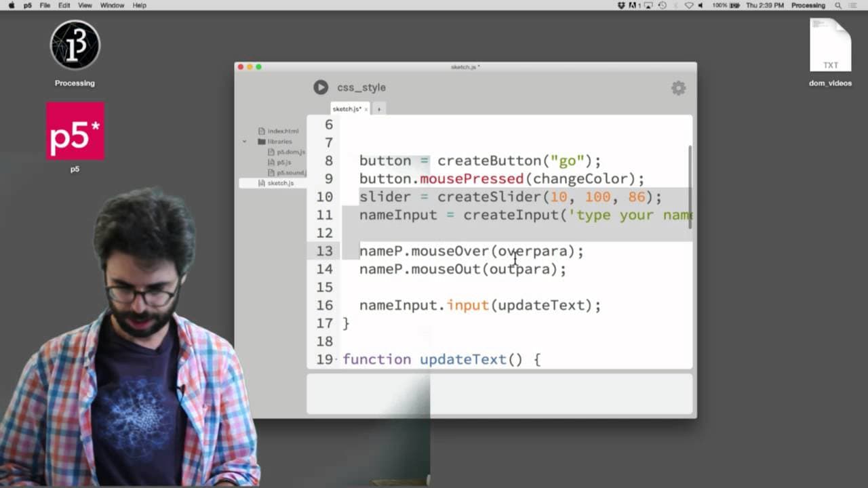Close the sketch.js tab
The width and height of the screenshot is (868, 488).
(366, 109)
